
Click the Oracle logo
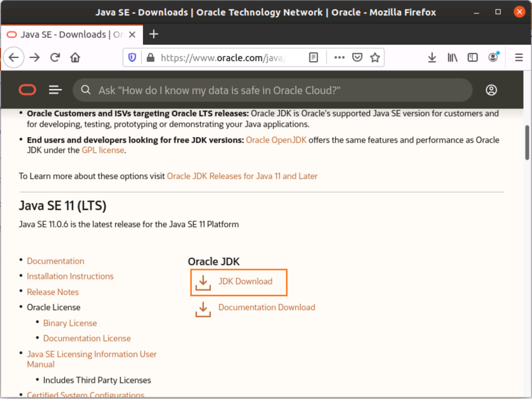click(x=27, y=90)
